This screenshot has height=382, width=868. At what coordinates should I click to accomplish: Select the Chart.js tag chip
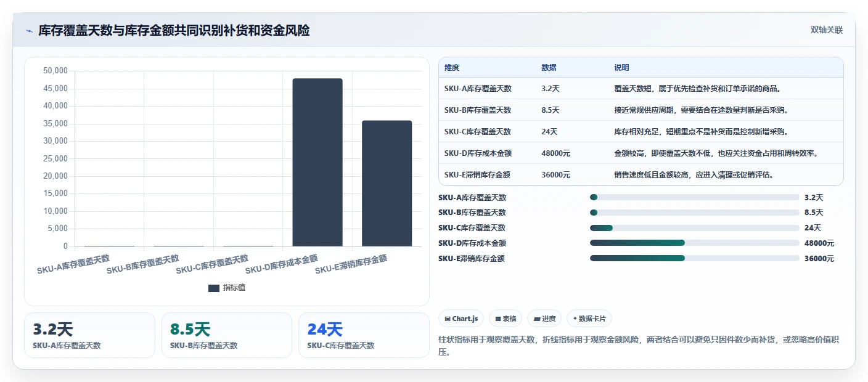tap(461, 319)
